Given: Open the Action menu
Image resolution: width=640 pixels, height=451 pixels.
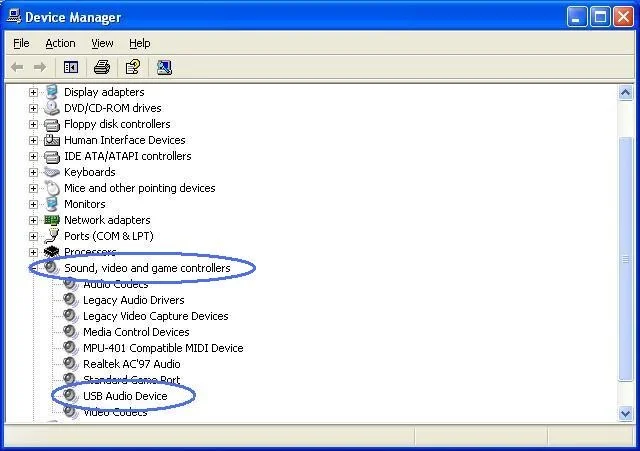Looking at the screenshot, I should (60, 43).
